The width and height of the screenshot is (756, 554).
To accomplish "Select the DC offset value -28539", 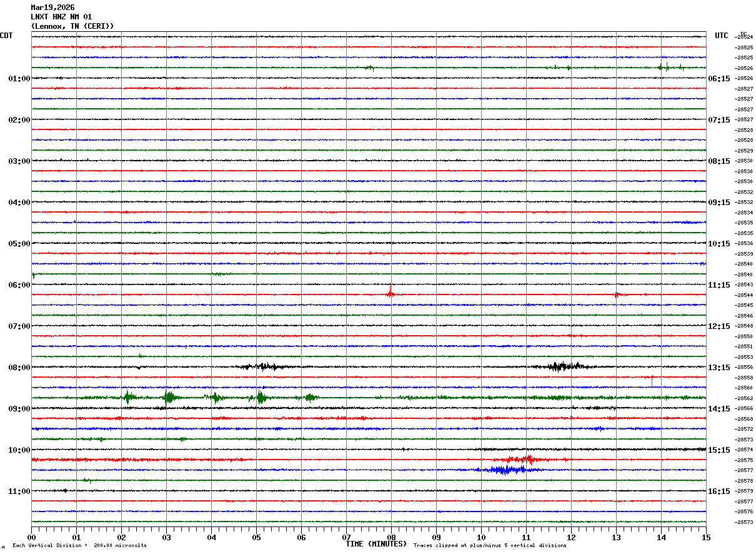I will point(744,254).
